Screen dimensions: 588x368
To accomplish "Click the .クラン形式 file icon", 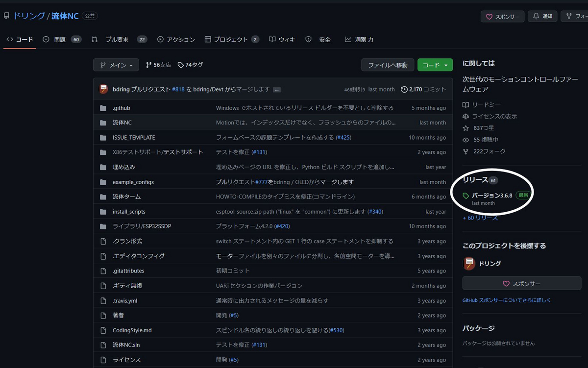I will [103, 241].
